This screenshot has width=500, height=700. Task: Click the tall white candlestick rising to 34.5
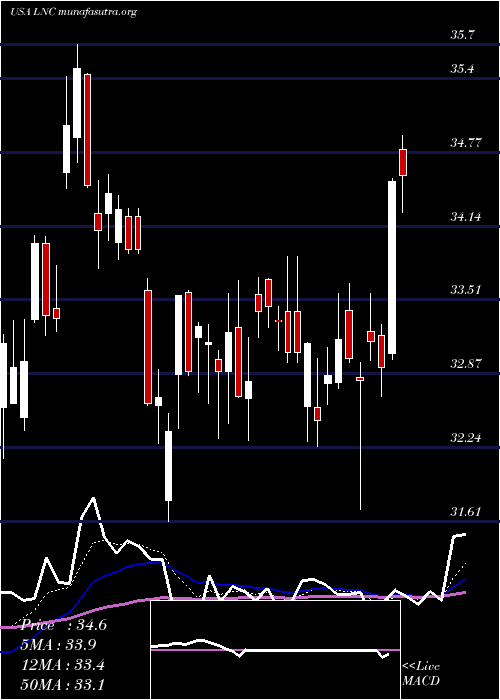point(392,267)
